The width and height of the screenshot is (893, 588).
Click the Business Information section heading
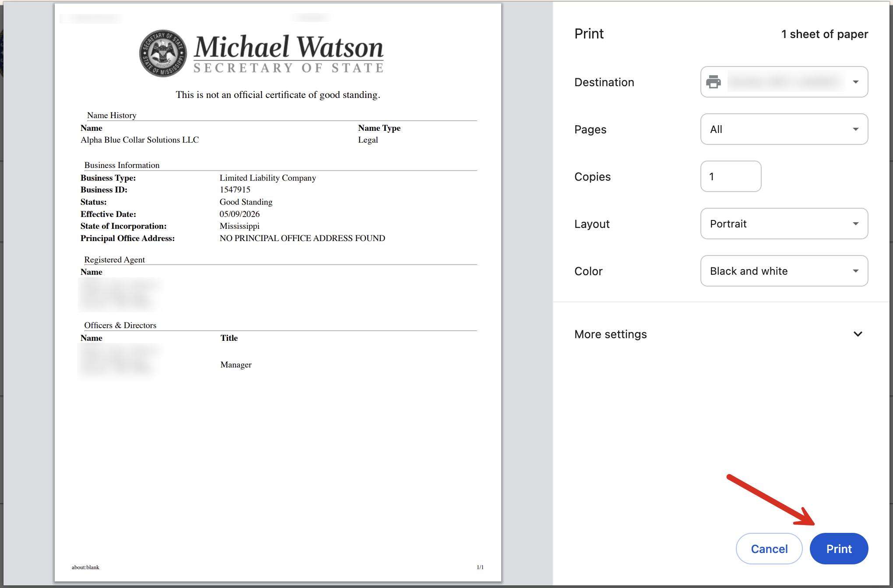(122, 165)
